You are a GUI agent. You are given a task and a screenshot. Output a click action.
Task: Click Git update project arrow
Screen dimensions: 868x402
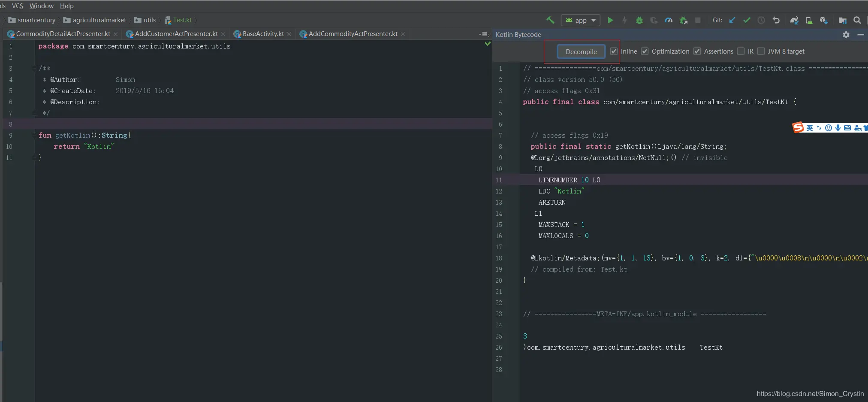click(x=732, y=20)
